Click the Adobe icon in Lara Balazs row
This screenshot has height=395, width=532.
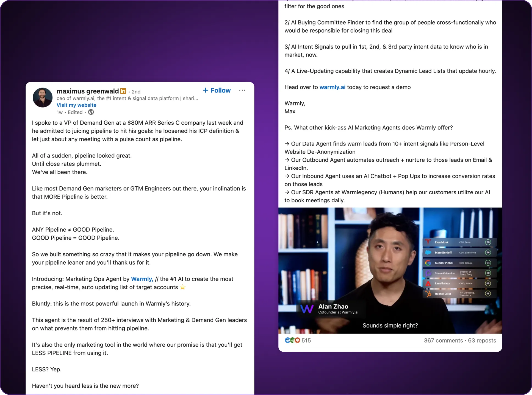(x=428, y=283)
